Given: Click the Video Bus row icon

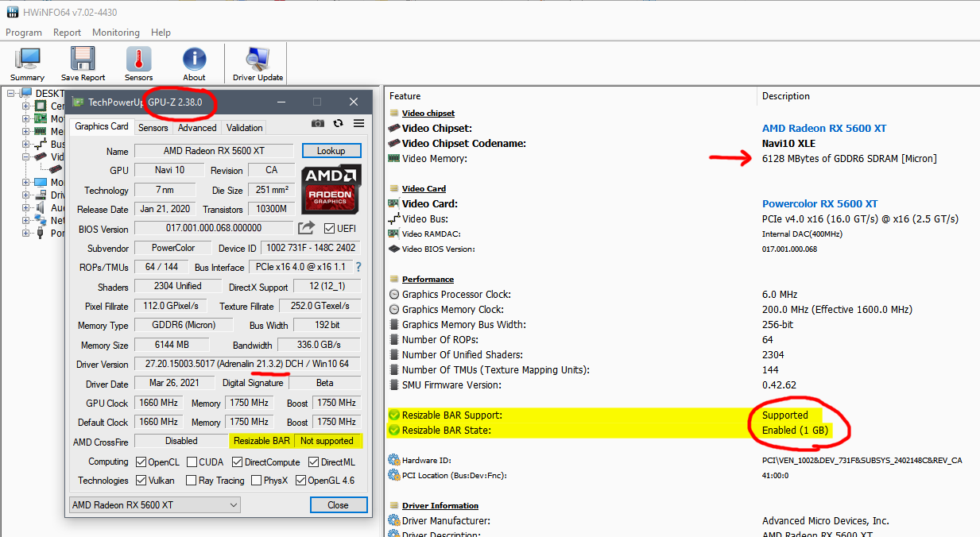Looking at the screenshot, I should click(x=393, y=218).
